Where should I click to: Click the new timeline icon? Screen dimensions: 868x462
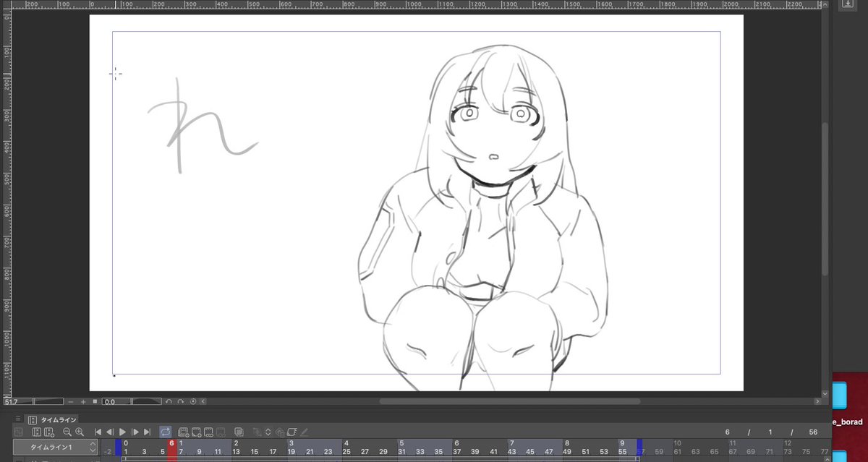pyautogui.click(x=36, y=432)
